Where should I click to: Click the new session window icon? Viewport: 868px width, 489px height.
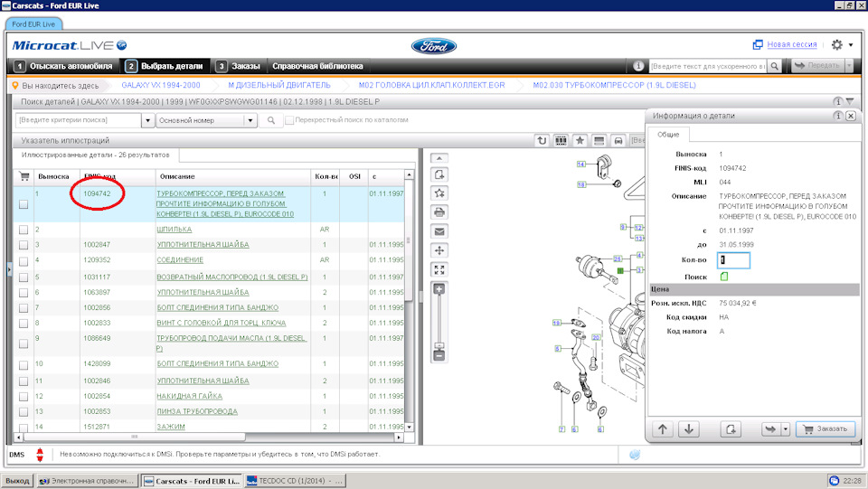(758, 44)
